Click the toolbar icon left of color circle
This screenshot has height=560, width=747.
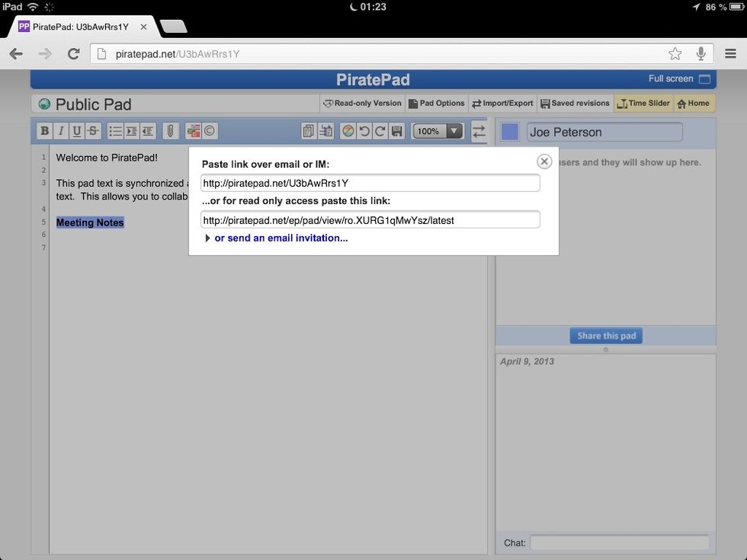325,131
